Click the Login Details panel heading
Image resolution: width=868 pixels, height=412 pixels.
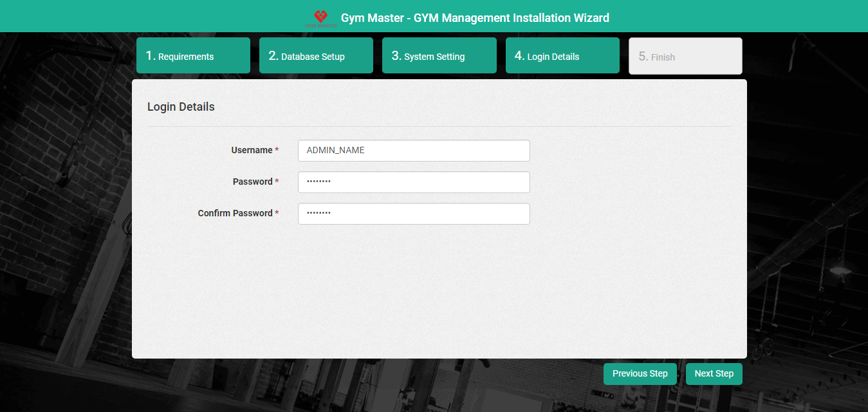click(181, 107)
